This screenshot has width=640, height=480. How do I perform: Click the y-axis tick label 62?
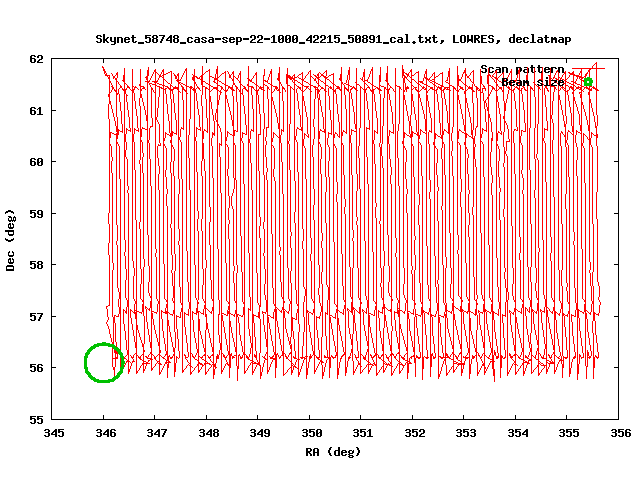click(36, 59)
